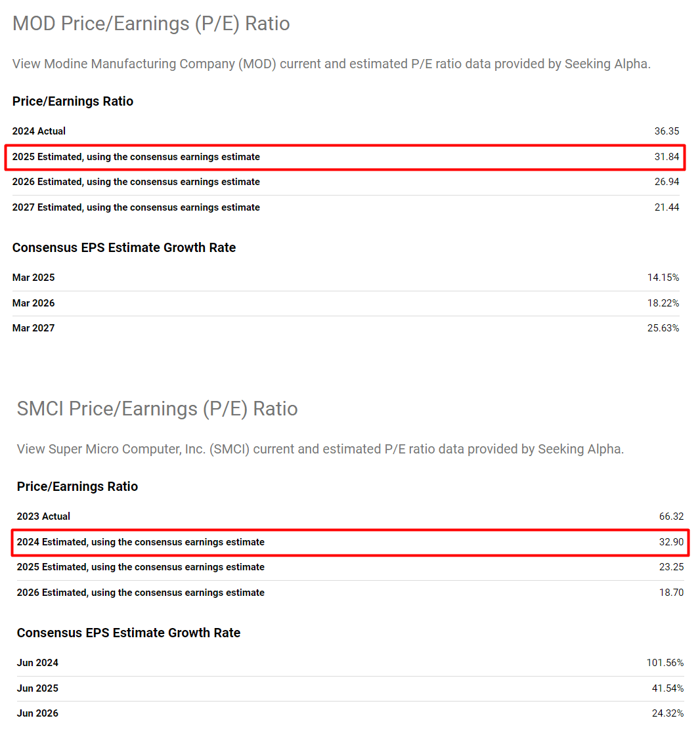This screenshot has height=735, width=700.
Task: Click the 23.25 P/E value
Action: click(x=671, y=567)
